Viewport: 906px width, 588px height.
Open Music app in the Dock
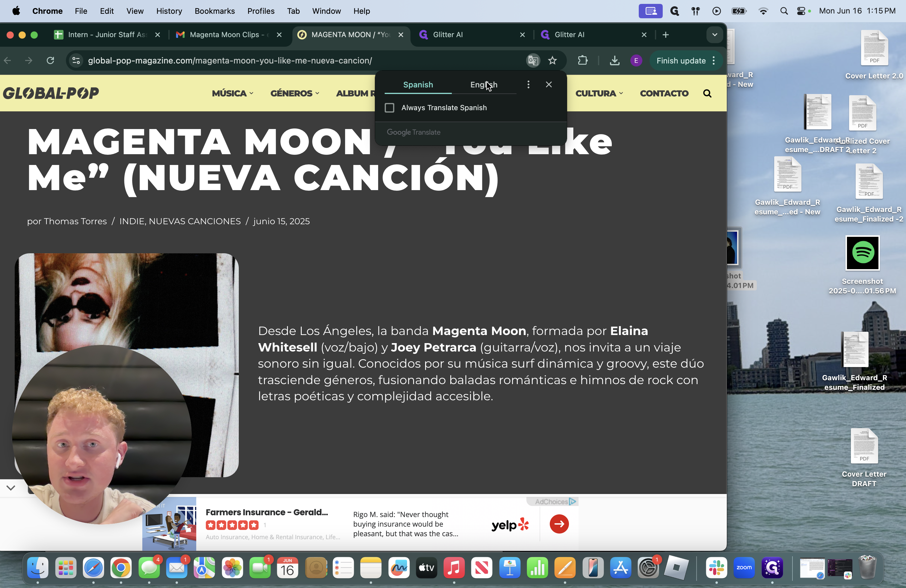point(454,568)
